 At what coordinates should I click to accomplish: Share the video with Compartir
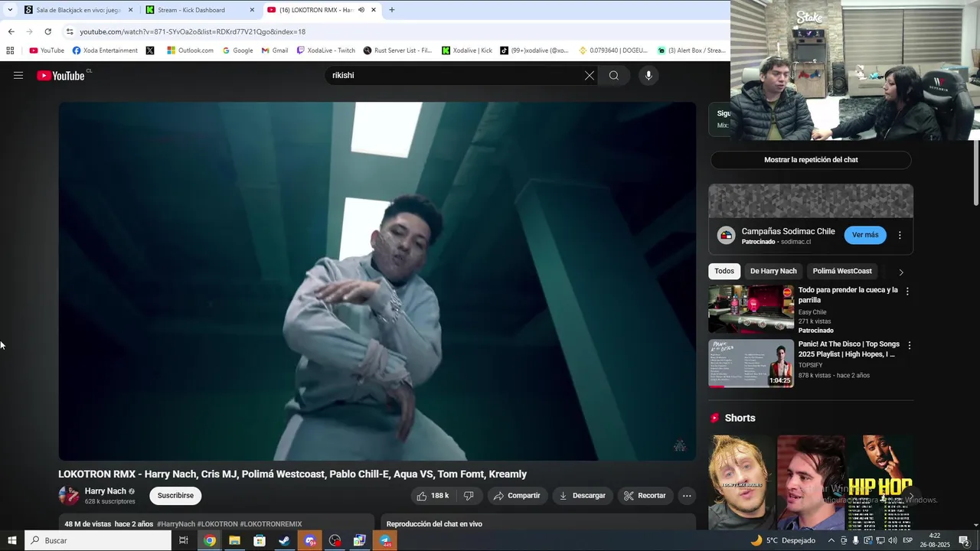point(517,496)
